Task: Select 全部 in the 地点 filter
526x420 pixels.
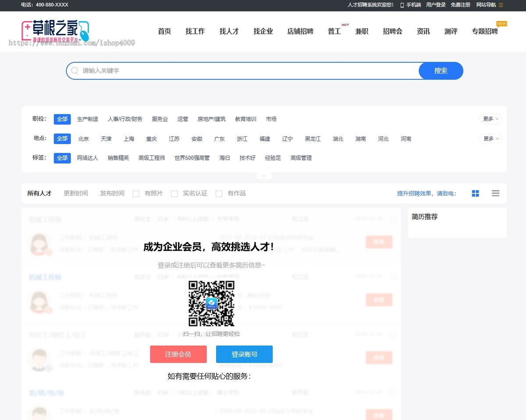Action: click(62, 139)
